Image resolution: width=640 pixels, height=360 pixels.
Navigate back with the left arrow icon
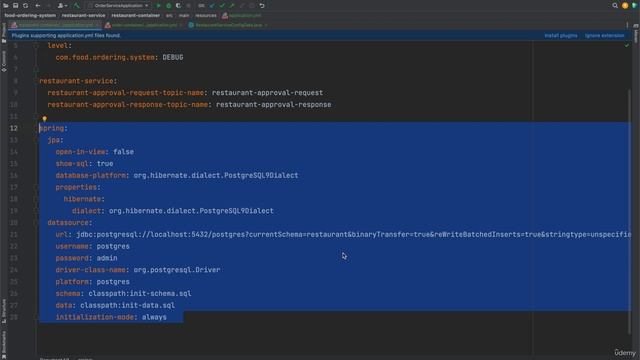point(38,6)
